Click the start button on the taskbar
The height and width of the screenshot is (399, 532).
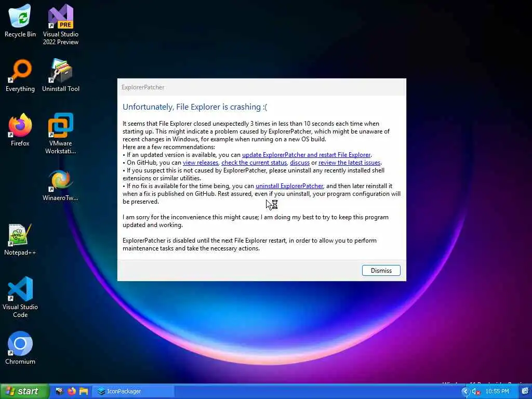tap(24, 391)
